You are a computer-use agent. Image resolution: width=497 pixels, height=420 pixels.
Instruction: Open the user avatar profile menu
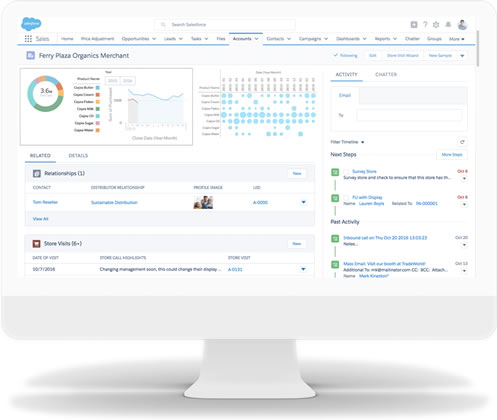tap(462, 24)
